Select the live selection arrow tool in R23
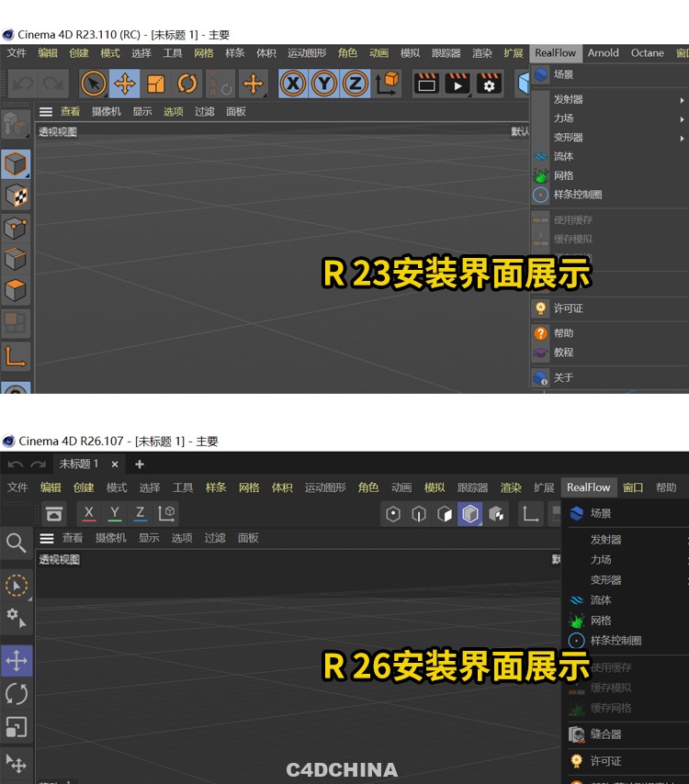Viewport: 689px width, 784px height. click(94, 84)
